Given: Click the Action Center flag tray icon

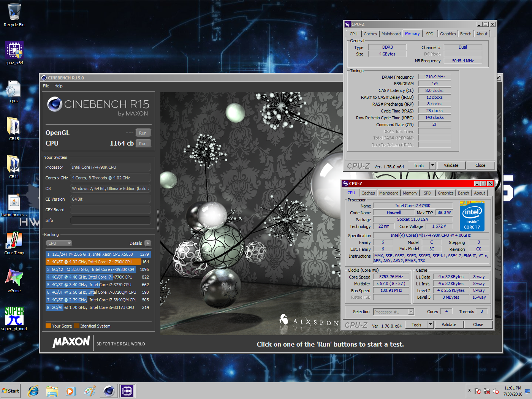Looking at the screenshot, I should click(x=478, y=391).
